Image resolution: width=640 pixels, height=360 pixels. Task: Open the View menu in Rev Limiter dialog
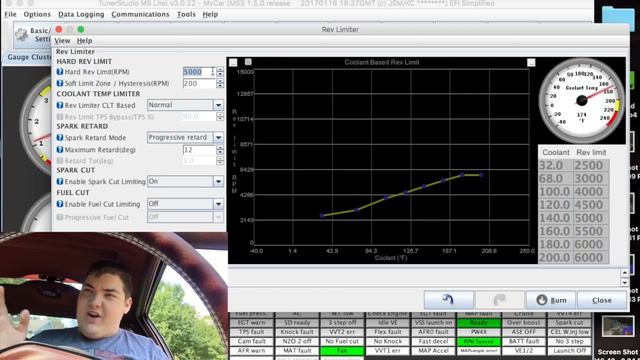pyautogui.click(x=62, y=41)
